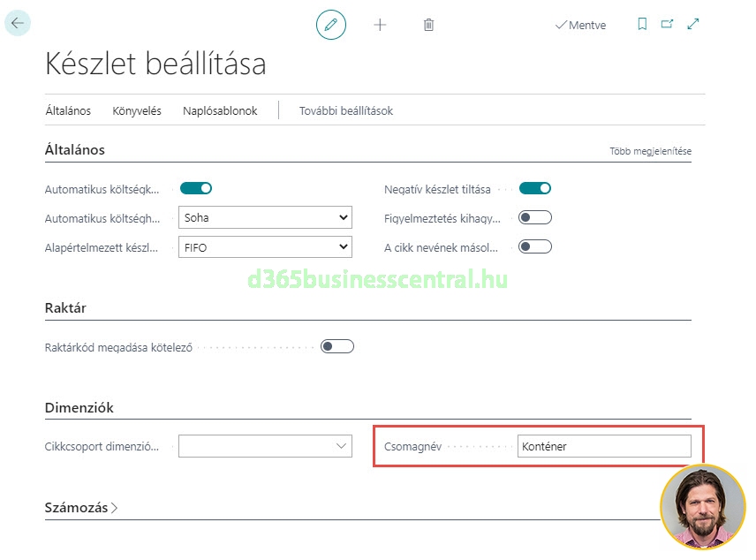Open the dropdown showing Soha
This screenshot has height=560, width=756.
(265, 217)
